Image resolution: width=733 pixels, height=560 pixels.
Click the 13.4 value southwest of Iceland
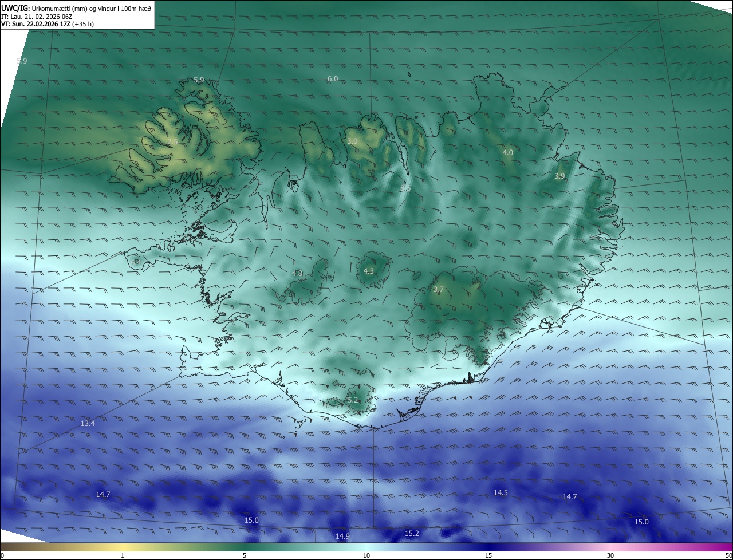pos(88,424)
